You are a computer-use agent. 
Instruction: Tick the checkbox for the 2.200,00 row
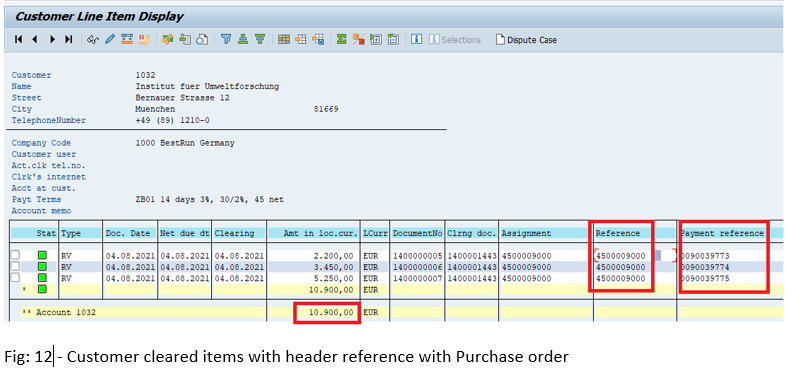(x=15, y=255)
